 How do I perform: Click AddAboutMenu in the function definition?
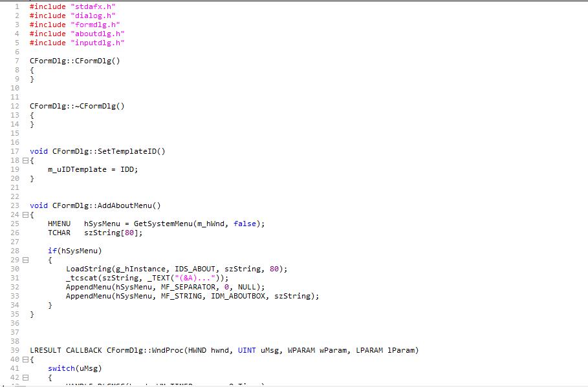[x=124, y=205]
